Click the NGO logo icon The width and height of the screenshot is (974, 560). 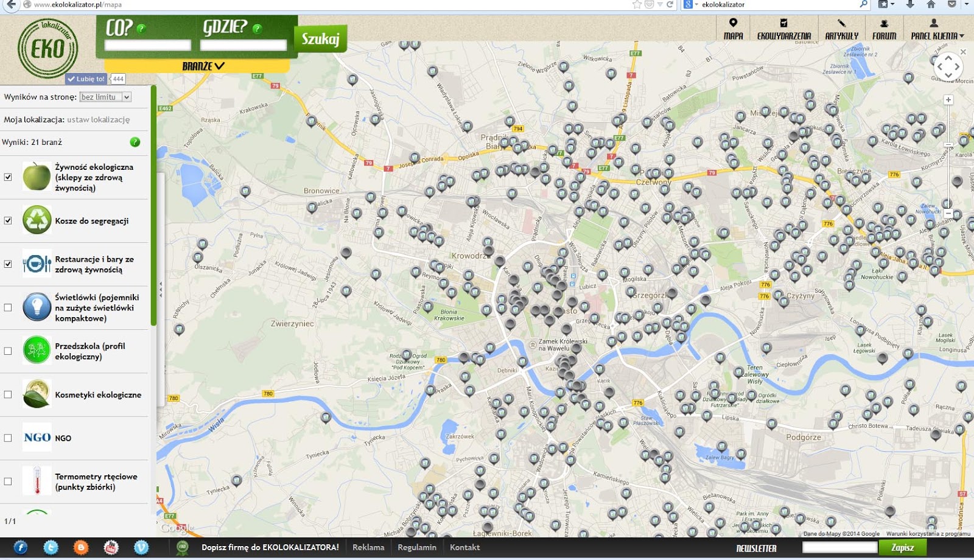pos(37,437)
